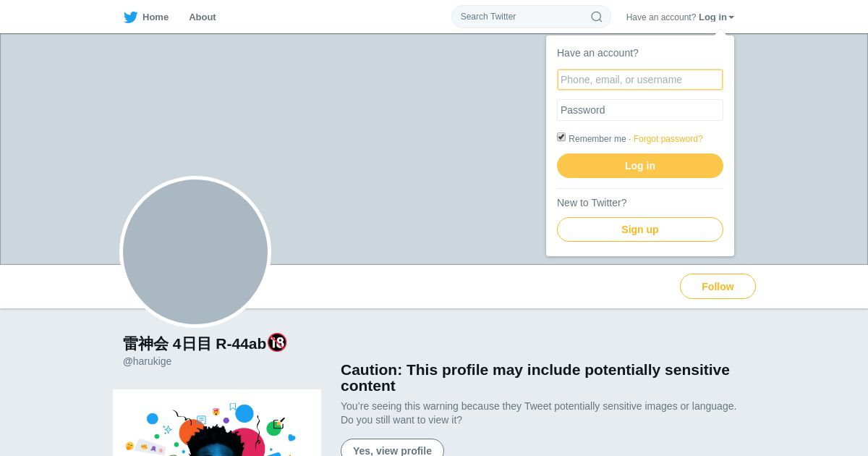This screenshot has width=868, height=456.
Task: Follow the @harukige profile
Action: 718,287
